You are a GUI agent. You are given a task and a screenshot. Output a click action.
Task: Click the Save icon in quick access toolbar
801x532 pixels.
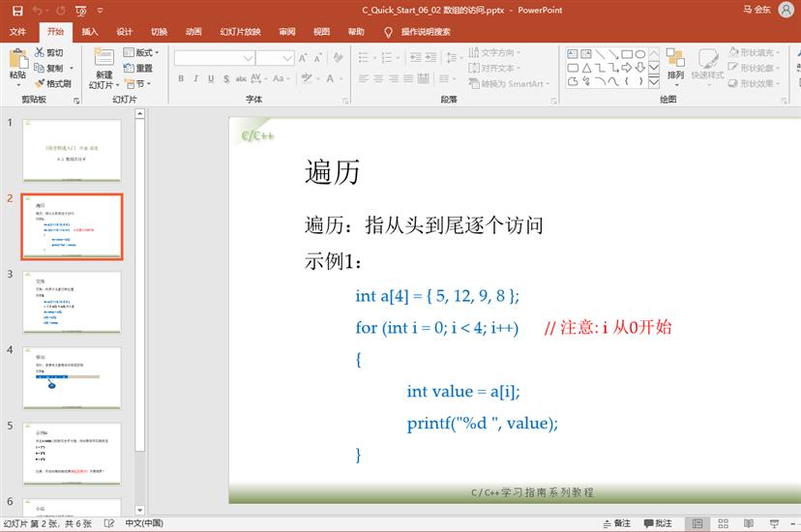16,11
